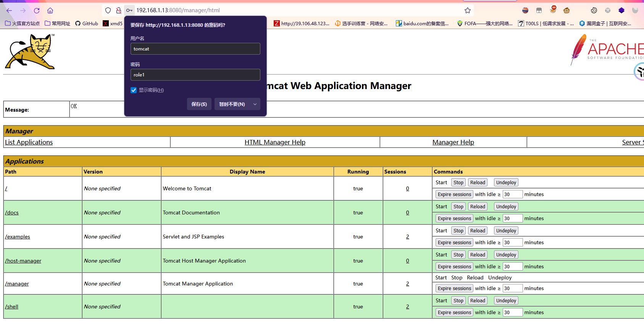Open the 火狐官方站点 bookmark folder
Image resolution: width=644 pixels, height=326 pixels.
point(22,23)
